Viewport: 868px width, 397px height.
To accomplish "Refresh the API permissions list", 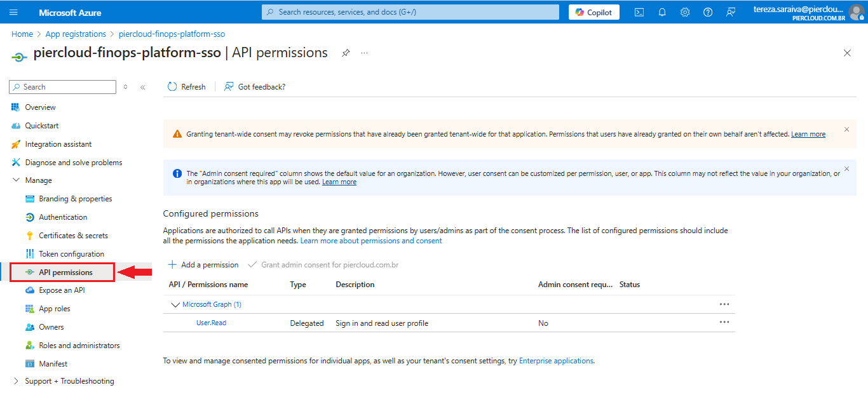I will click(187, 87).
